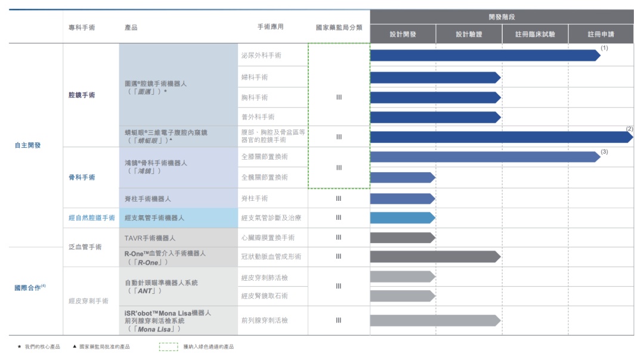644x357 pixels.
Task: Click the 開發階段 header bar
Action: click(501, 17)
